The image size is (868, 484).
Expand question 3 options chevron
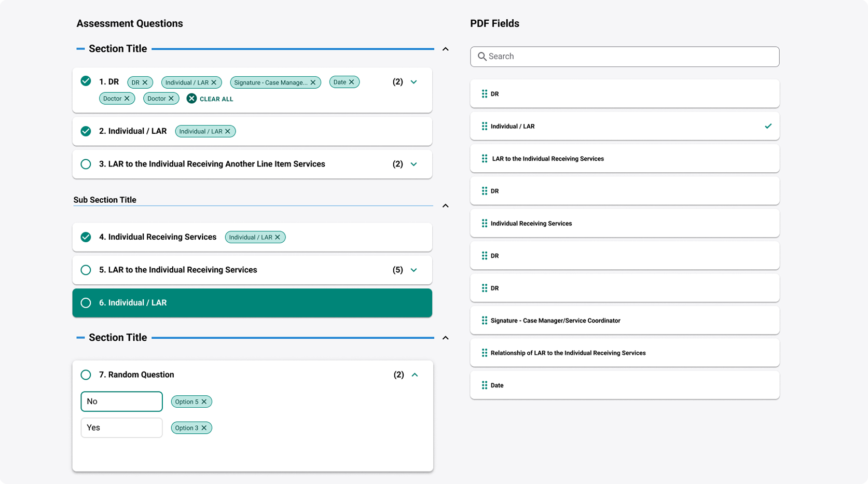pos(414,164)
